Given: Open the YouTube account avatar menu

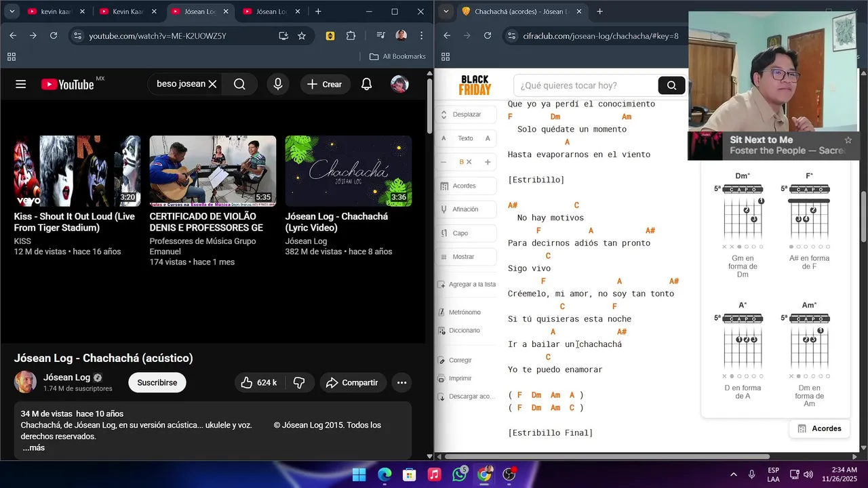Looking at the screenshot, I should (x=399, y=84).
